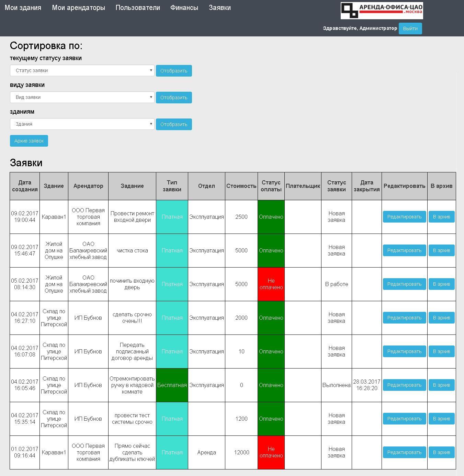Archive the сделать срочно очень!!! request
The height and width of the screenshot is (476, 464).
click(441, 318)
